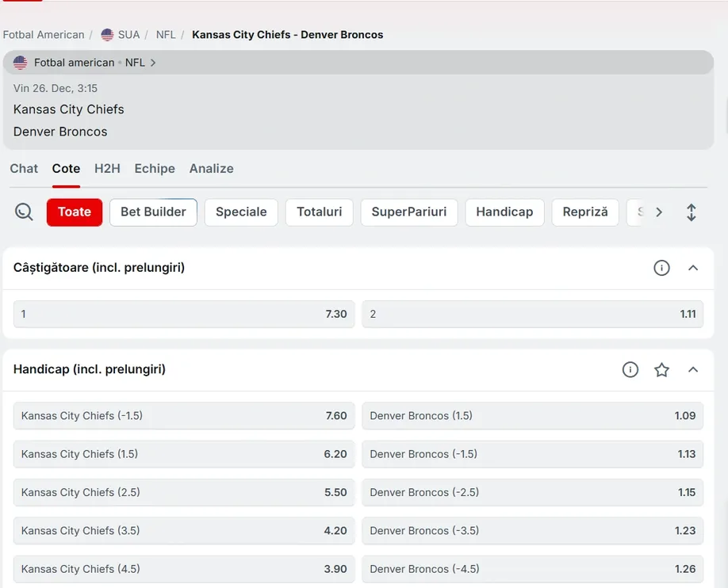The height and width of the screenshot is (588, 728).
Task: Open info icon for Câștigătoare market
Action: pyautogui.click(x=661, y=267)
